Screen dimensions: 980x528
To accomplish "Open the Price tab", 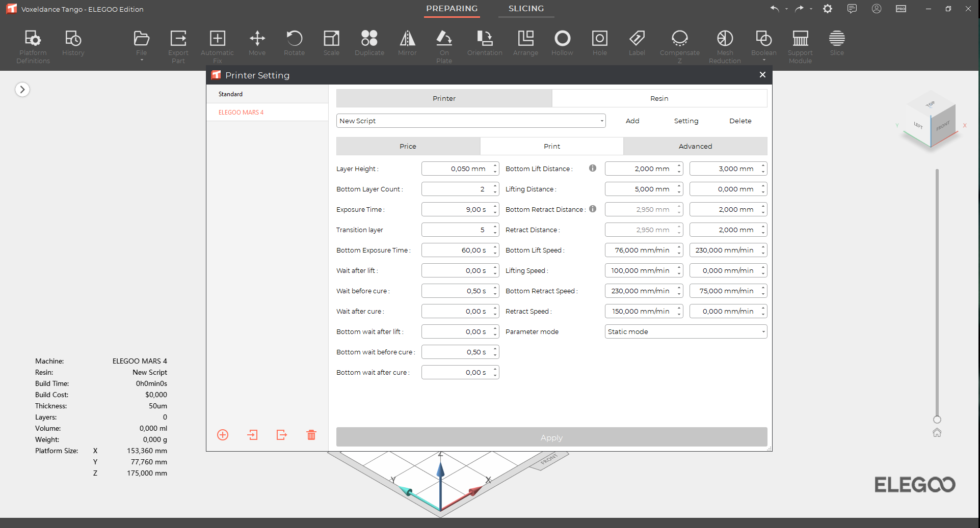I will coord(408,146).
